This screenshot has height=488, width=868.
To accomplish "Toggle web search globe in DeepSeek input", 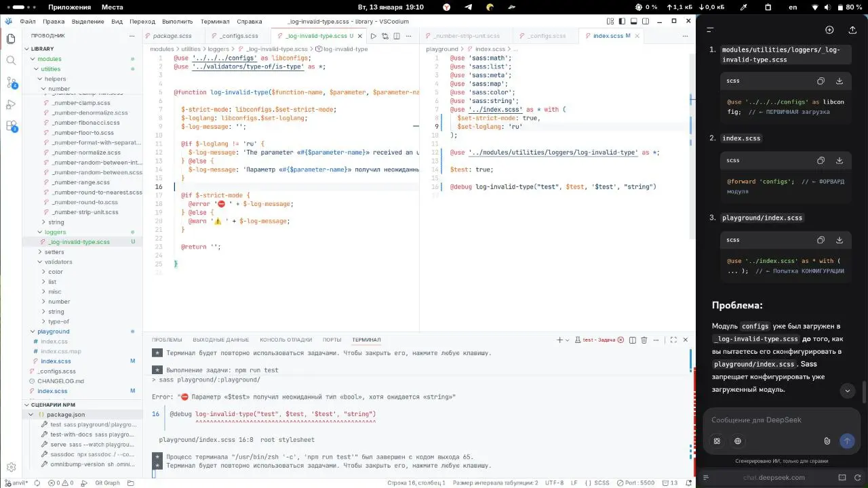I will coord(738,441).
